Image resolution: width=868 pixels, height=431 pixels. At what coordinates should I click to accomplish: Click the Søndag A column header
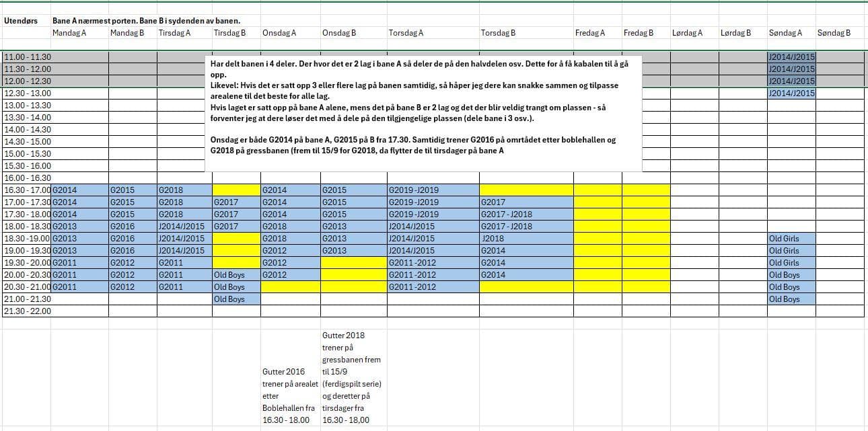click(x=792, y=33)
